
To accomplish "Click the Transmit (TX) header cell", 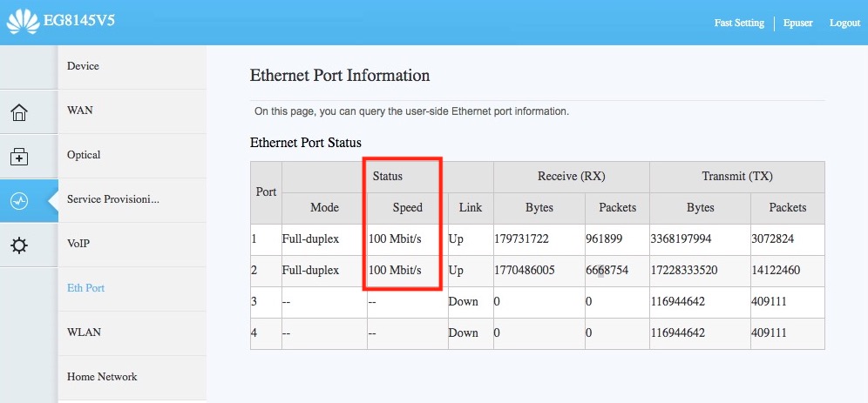I will tap(737, 177).
